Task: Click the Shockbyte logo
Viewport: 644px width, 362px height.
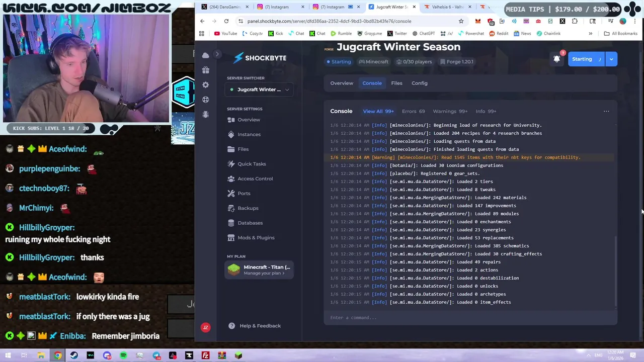Action: coord(260,58)
